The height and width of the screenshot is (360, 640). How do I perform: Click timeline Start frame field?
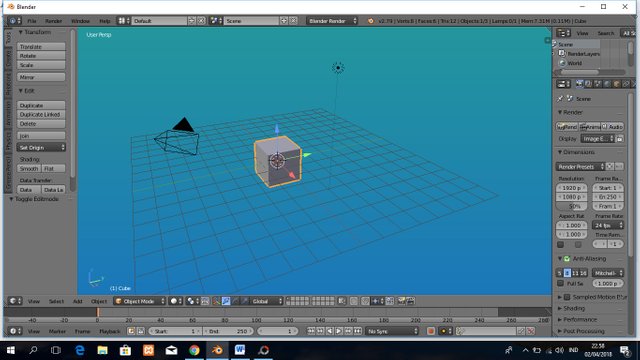tap(175, 331)
